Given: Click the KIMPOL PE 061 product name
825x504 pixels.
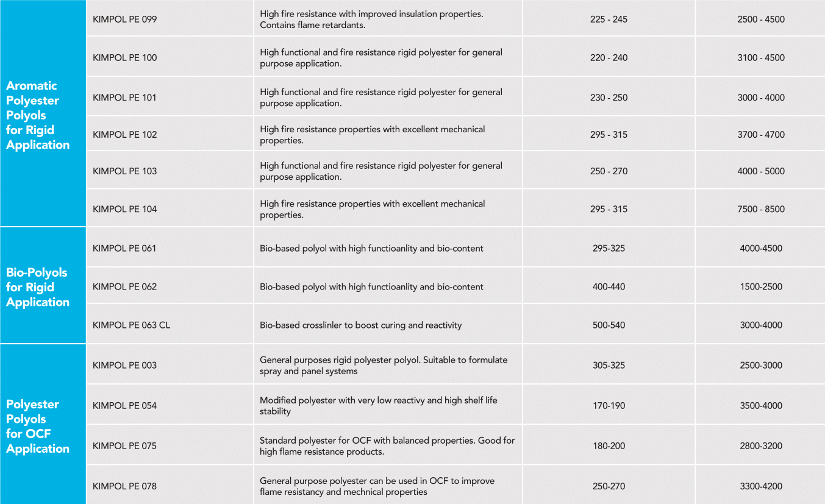Looking at the screenshot, I should point(124,248).
